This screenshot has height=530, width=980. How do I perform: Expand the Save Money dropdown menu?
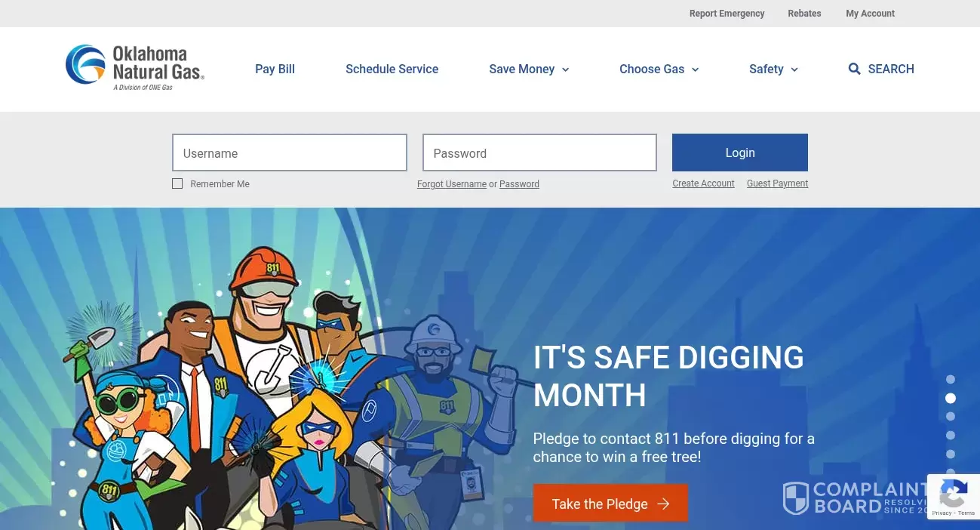pyautogui.click(x=529, y=69)
